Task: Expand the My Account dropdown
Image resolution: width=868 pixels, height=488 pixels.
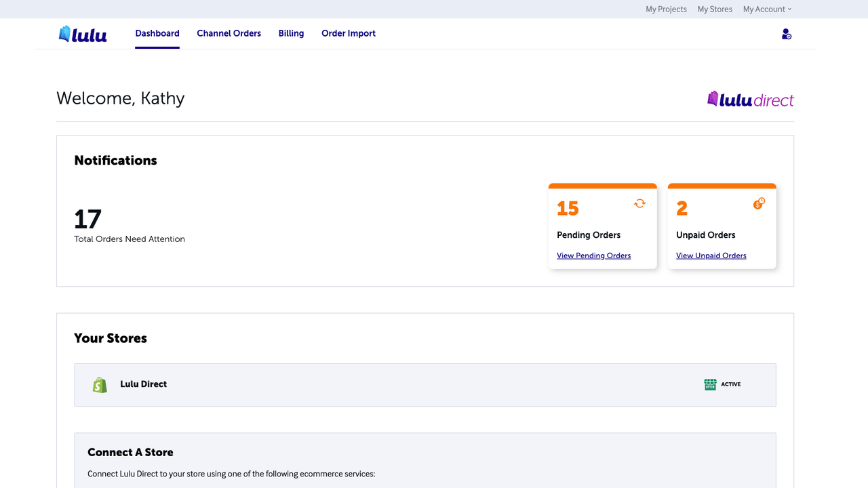Action: click(x=767, y=9)
